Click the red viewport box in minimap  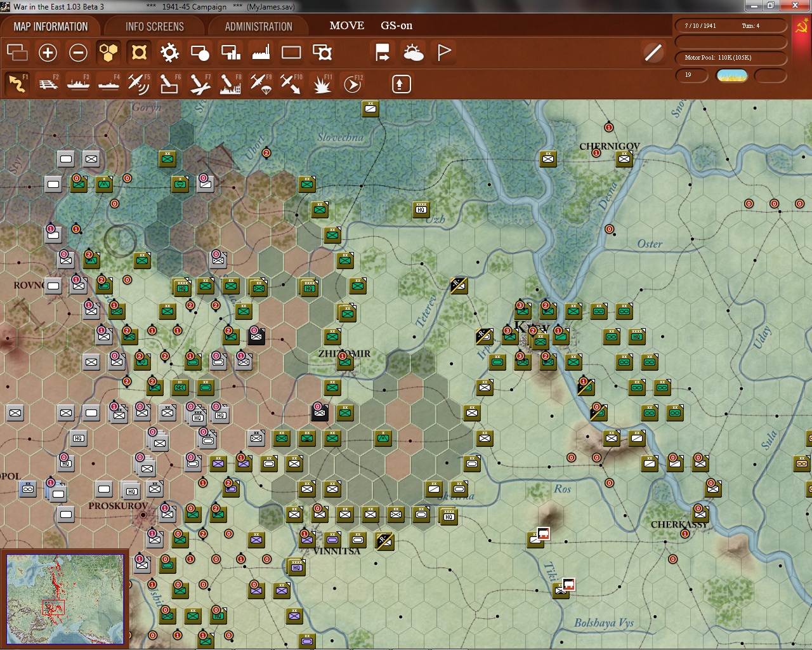(x=53, y=607)
